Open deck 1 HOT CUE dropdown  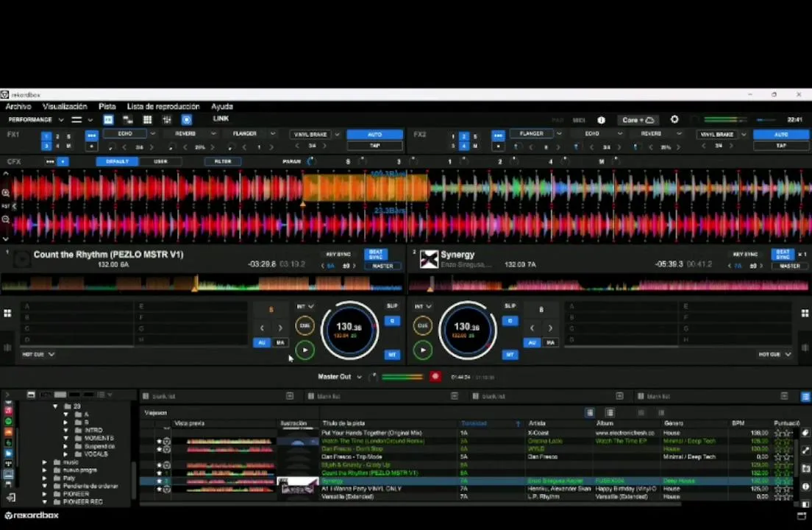(x=39, y=354)
